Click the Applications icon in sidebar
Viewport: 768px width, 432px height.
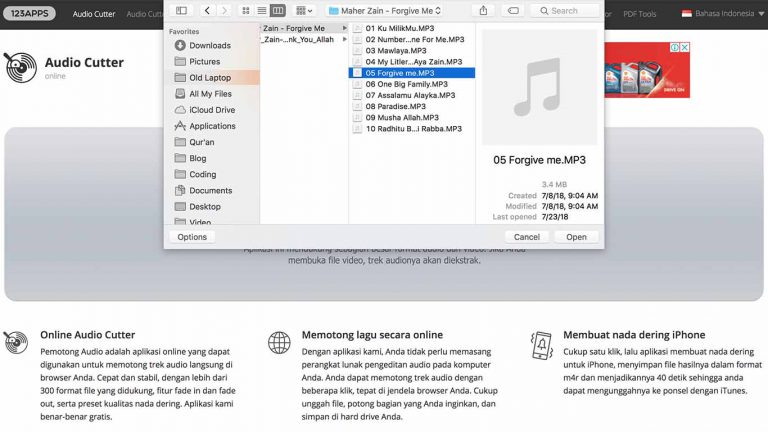coord(180,126)
